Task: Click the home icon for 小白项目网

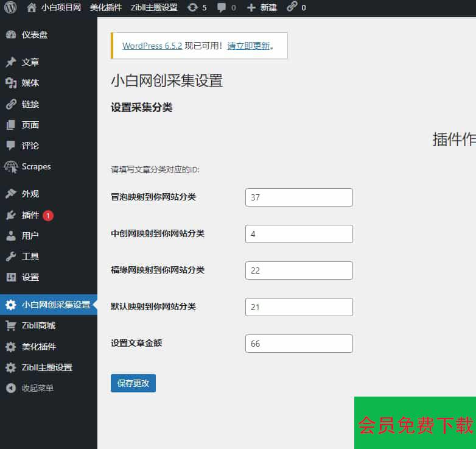Action: click(31, 7)
